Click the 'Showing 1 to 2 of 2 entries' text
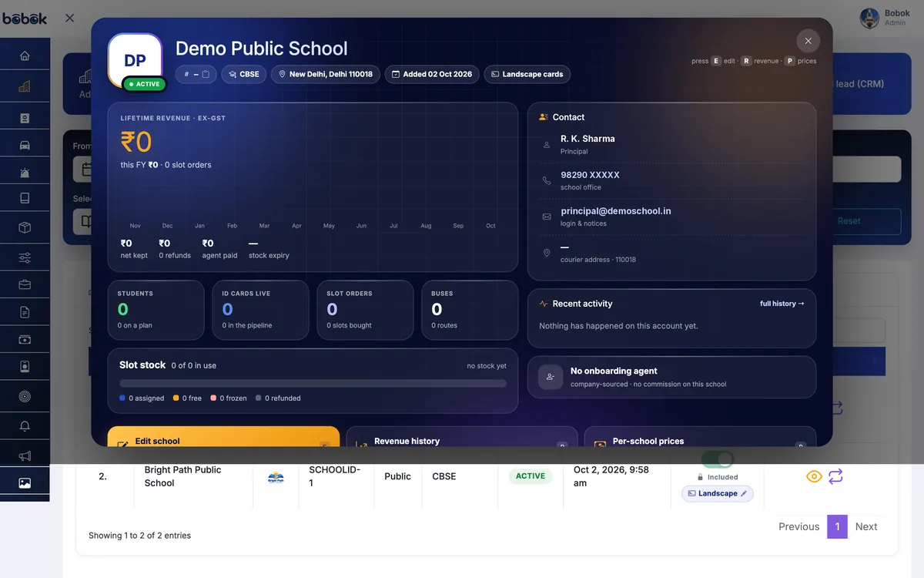Viewport: 924px width, 578px height. coord(139,536)
